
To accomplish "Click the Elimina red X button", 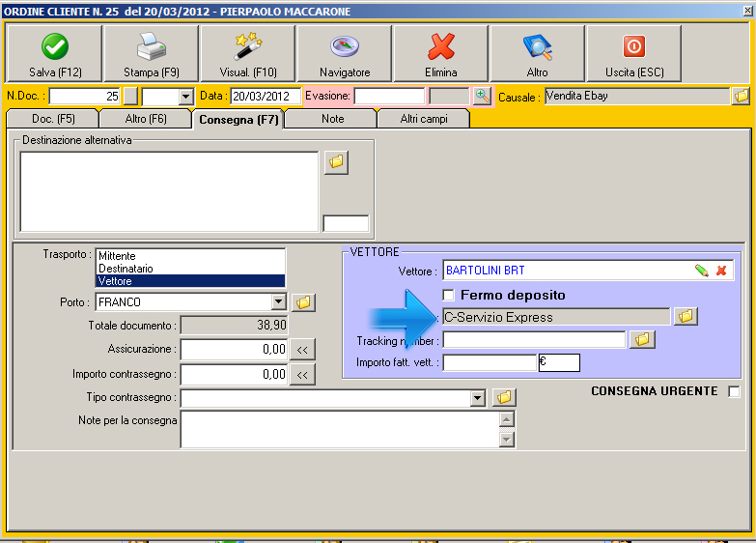I will point(440,53).
